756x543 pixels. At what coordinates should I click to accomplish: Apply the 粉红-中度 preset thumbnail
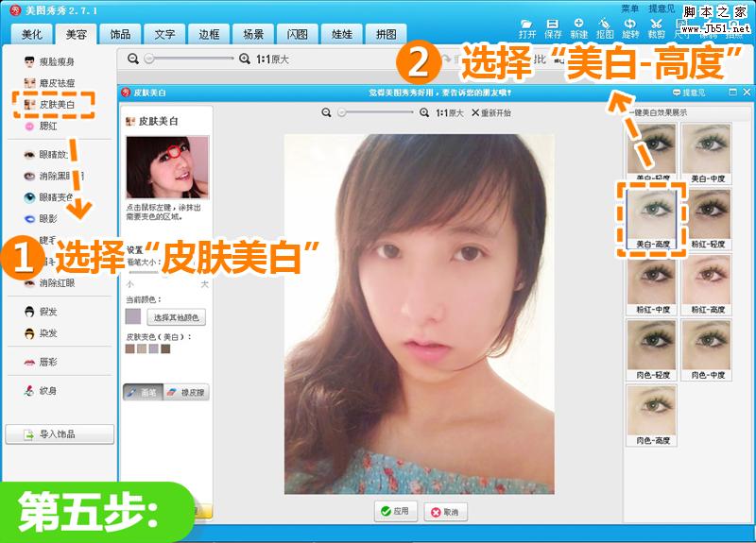[652, 284]
